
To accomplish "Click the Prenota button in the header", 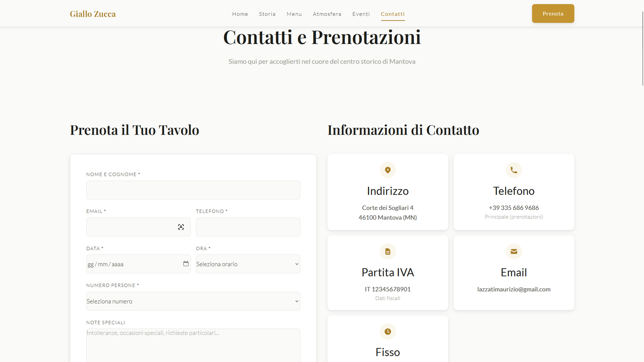I will click(553, 13).
